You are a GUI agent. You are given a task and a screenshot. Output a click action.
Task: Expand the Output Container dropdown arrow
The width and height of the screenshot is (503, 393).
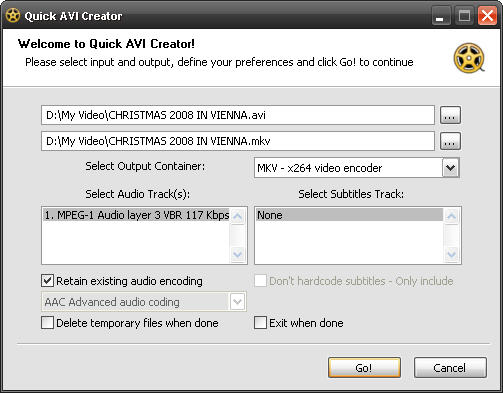tap(450, 168)
